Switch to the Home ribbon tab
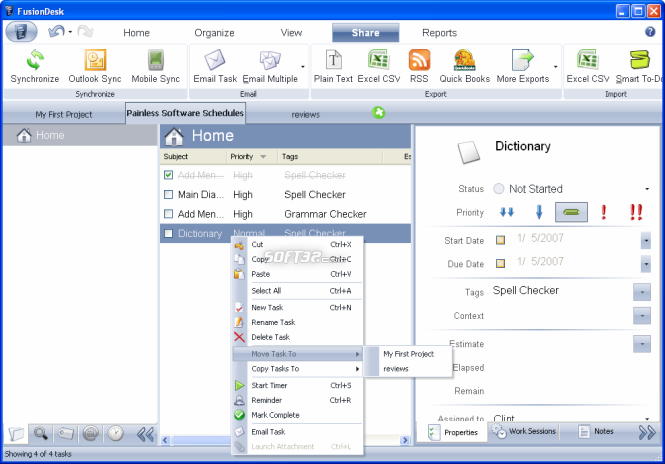The image size is (665, 464). point(136,33)
